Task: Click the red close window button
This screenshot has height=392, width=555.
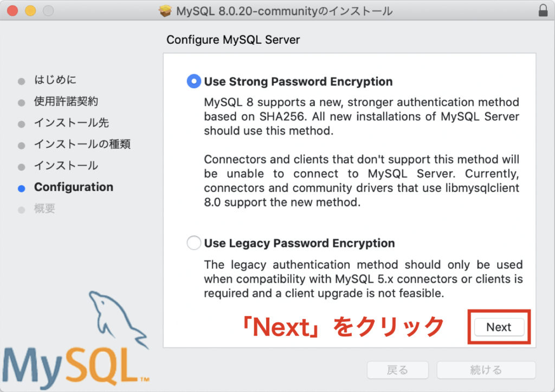Action: click(12, 11)
